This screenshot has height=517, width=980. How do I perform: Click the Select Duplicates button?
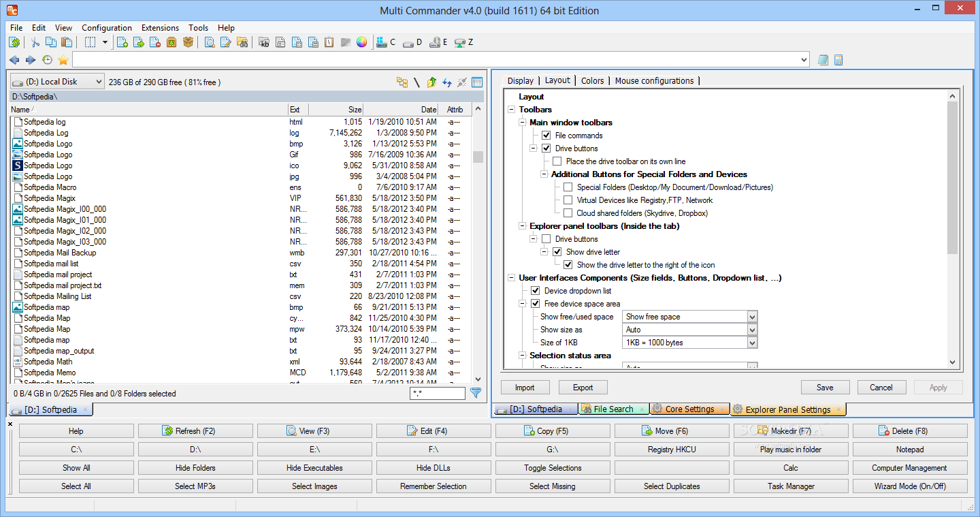(672, 486)
